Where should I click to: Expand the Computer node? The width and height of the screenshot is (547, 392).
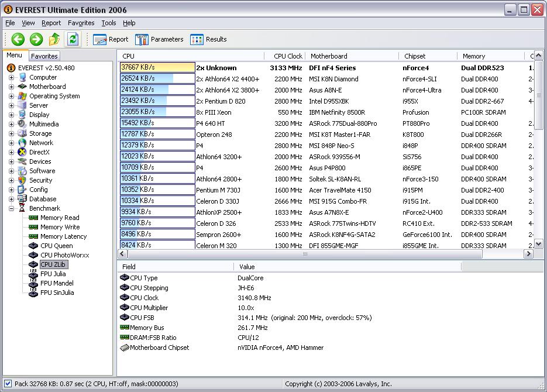tap(12, 77)
